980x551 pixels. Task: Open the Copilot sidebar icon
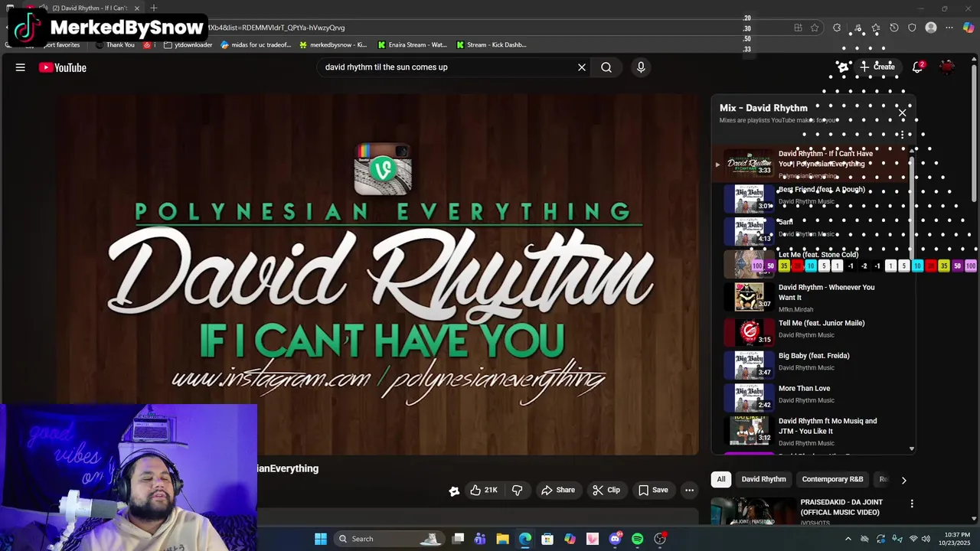pos(969,28)
